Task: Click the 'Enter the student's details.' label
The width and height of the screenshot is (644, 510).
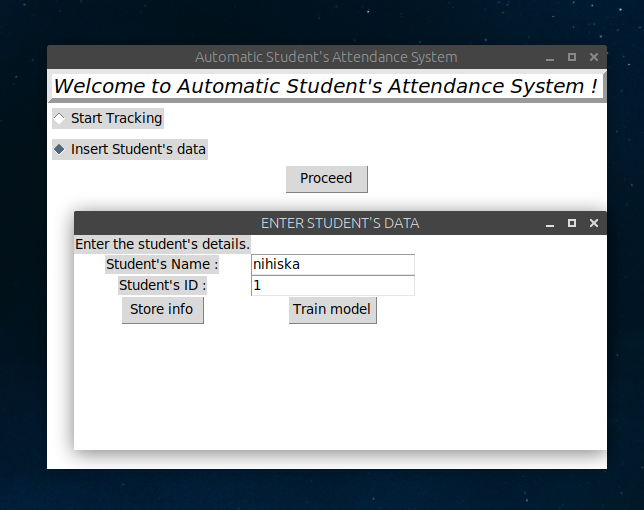Action: coord(162,244)
